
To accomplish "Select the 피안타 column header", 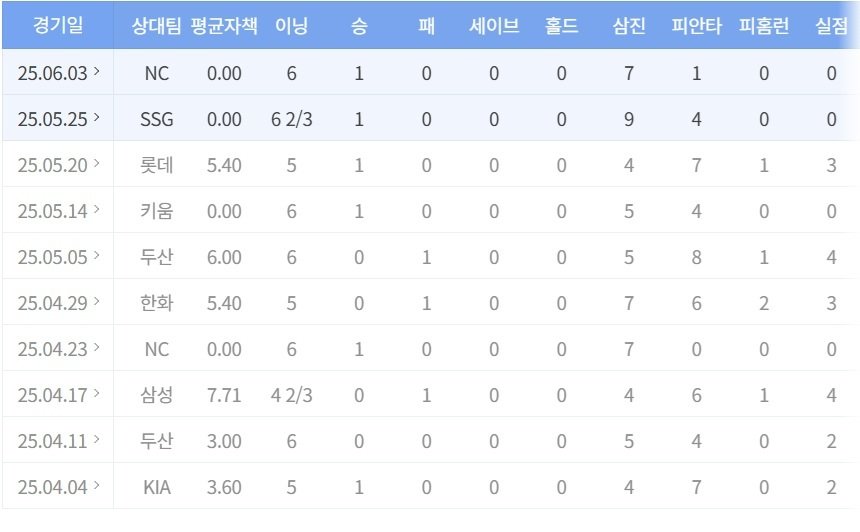I will 697,26.
